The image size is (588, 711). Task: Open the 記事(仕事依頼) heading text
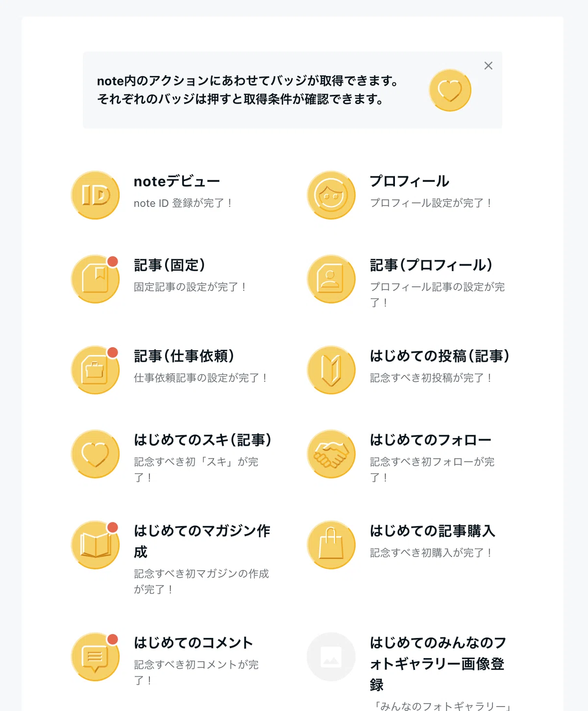tap(184, 356)
